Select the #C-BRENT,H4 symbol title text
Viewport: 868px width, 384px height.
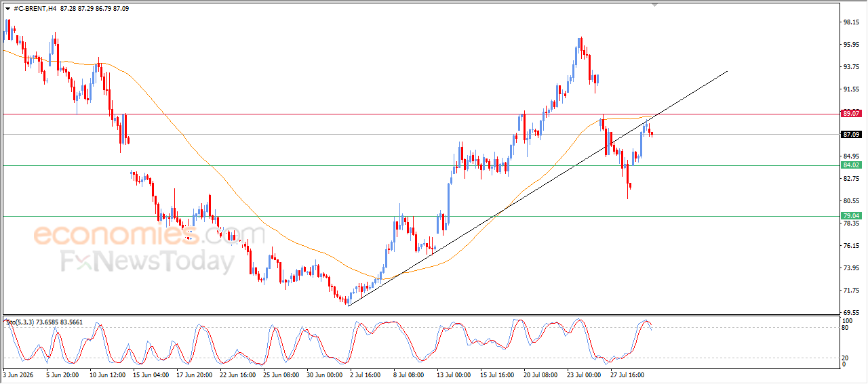35,8
